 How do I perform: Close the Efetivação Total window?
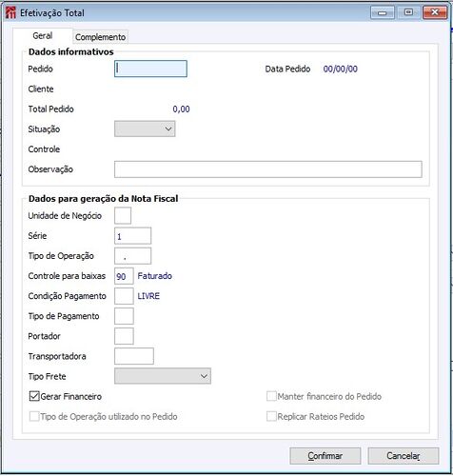435,12
